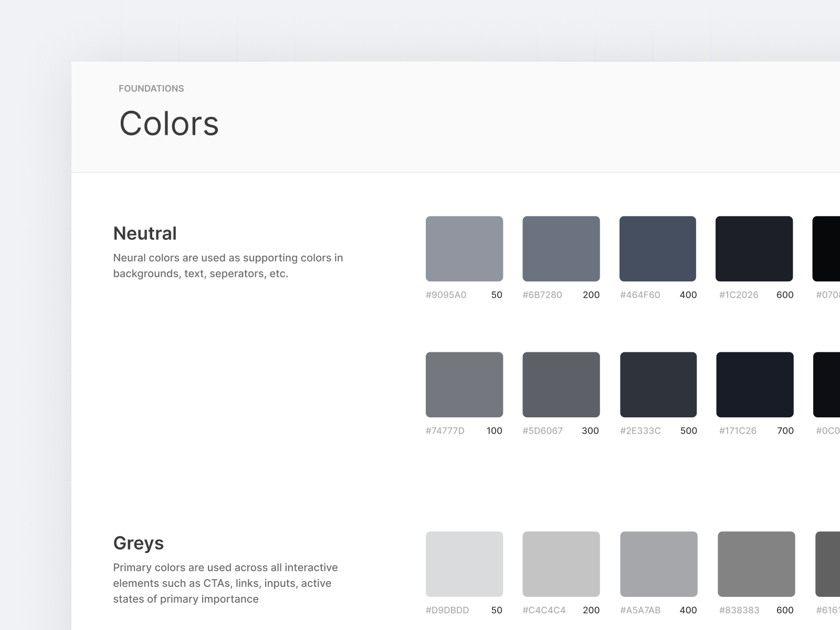The image size is (840, 630).
Task: Click the 700 weight label under Neutral
Action: (x=785, y=430)
